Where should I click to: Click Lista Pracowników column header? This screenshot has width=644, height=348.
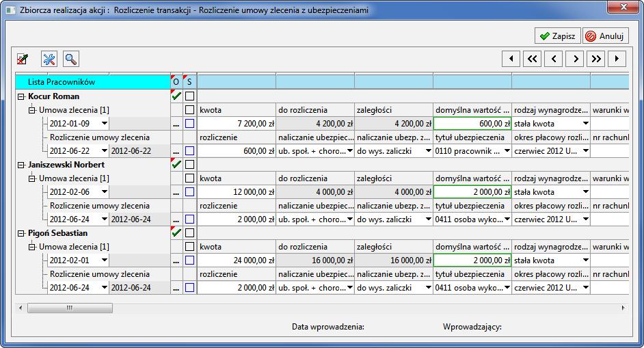pyautogui.click(x=93, y=82)
